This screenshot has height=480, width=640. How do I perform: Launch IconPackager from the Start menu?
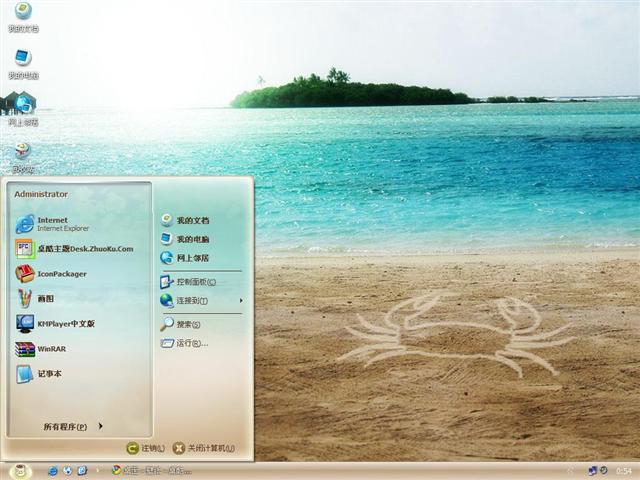(x=60, y=274)
